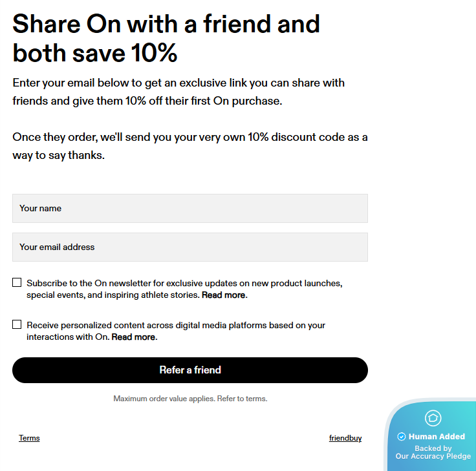The height and width of the screenshot is (471, 476).
Task: Enable the On newsletter subscription checkbox
Action: pyautogui.click(x=17, y=282)
